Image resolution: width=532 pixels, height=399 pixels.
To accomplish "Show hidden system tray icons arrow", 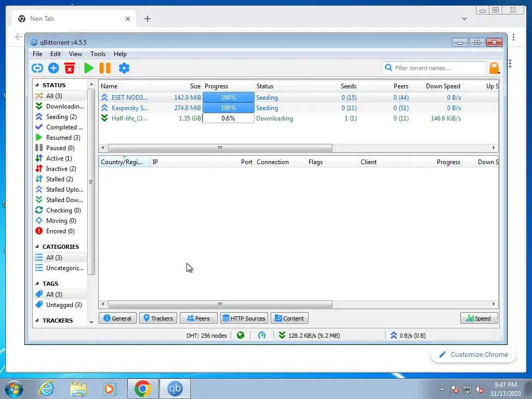I will (x=442, y=389).
